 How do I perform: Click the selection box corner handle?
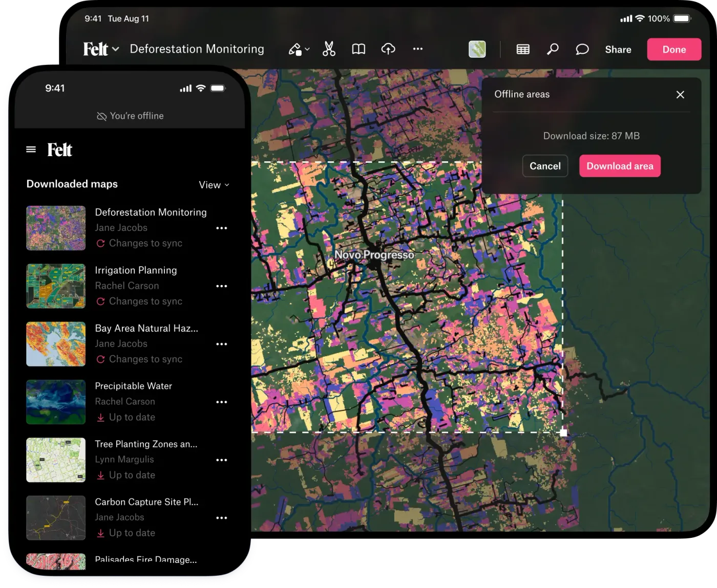pyautogui.click(x=563, y=432)
